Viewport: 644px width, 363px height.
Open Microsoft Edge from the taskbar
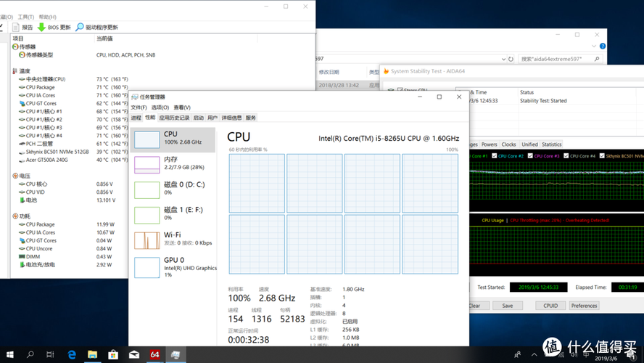(72, 355)
